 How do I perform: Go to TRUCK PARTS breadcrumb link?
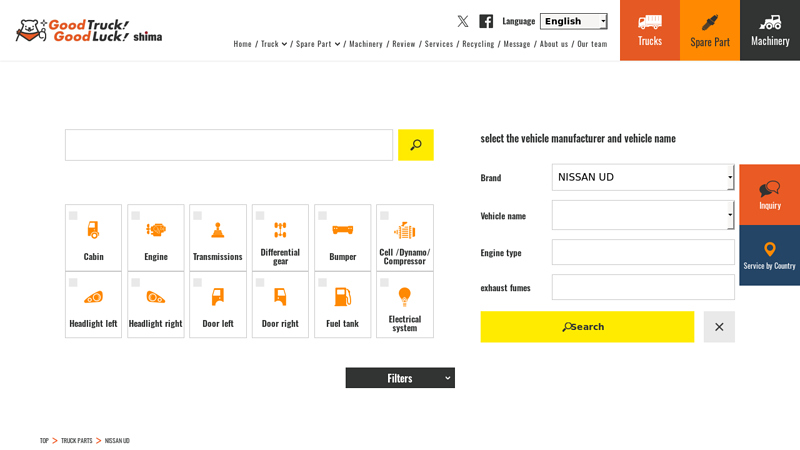(x=77, y=440)
